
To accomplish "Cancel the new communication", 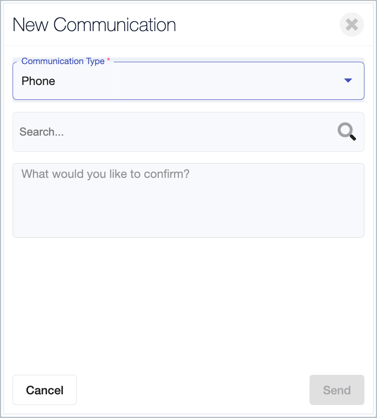I will pos(45,390).
